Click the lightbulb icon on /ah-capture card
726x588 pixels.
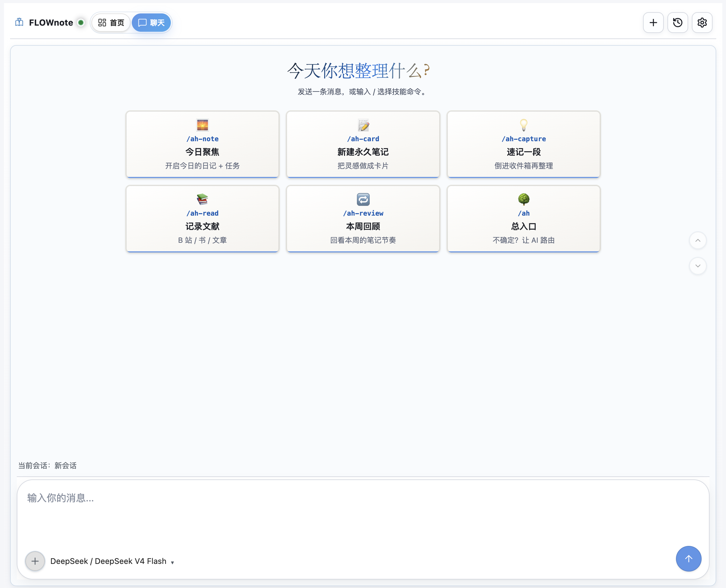(524, 125)
